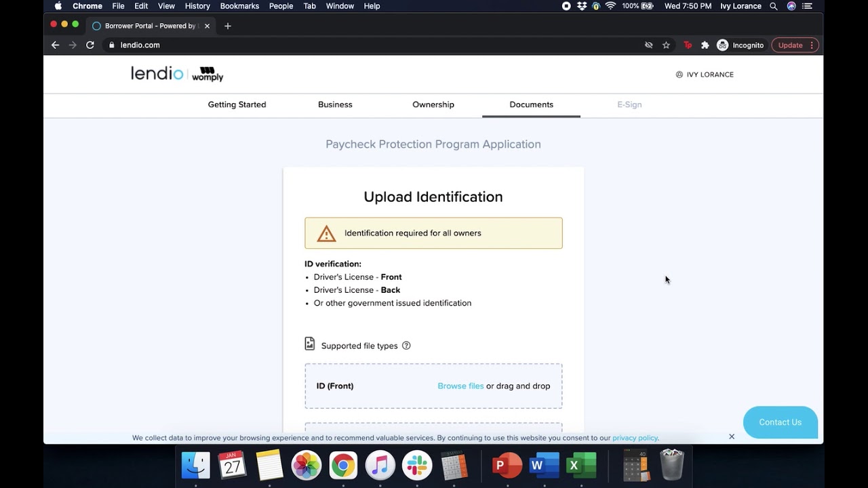Viewport: 868px width, 488px height.
Task: Open Chrome three-dot menu
Action: point(812,45)
